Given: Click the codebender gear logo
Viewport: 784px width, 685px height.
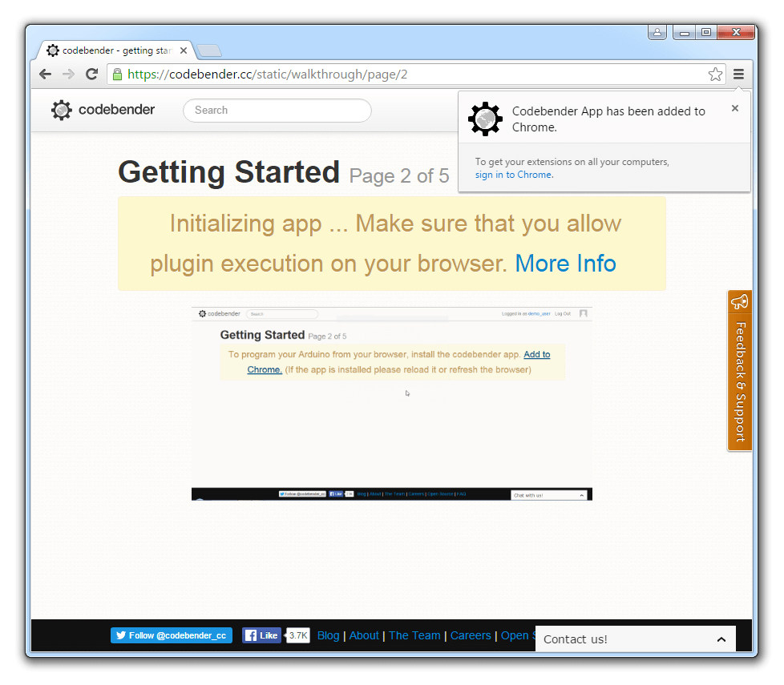Looking at the screenshot, I should point(62,111).
